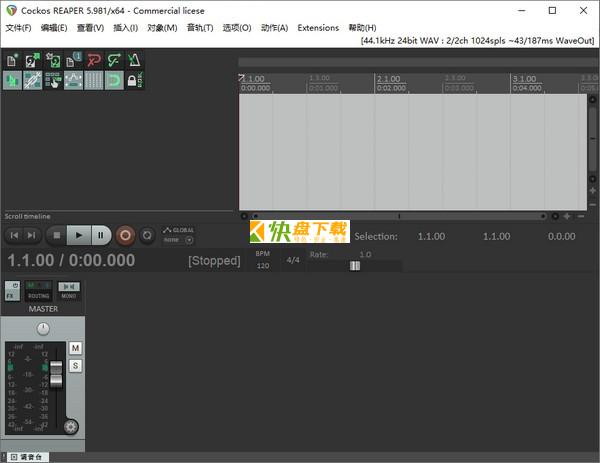600x463 pixels.
Task: Toggle auto-crossfade toolbar button
Action: (x=12, y=80)
